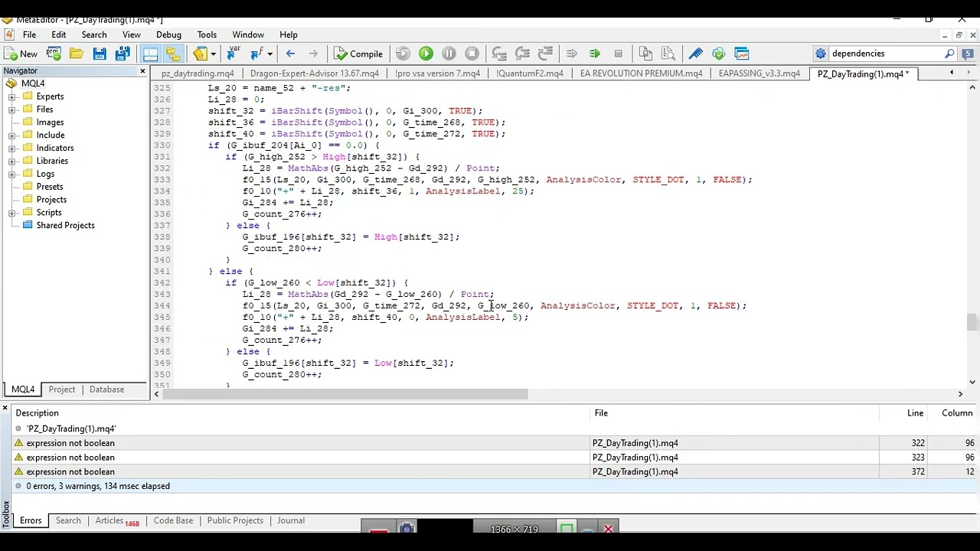Click the list functions 'f' icon
This screenshot has height=551, width=980.
[x=256, y=54]
